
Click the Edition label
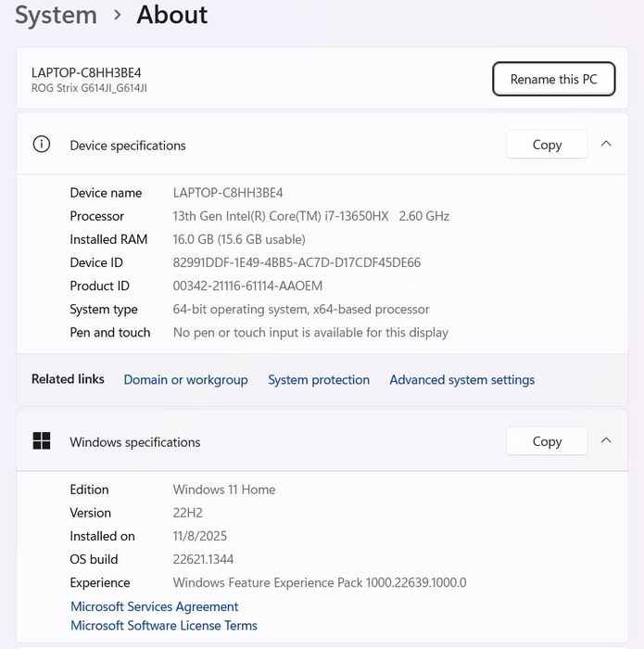tap(89, 490)
